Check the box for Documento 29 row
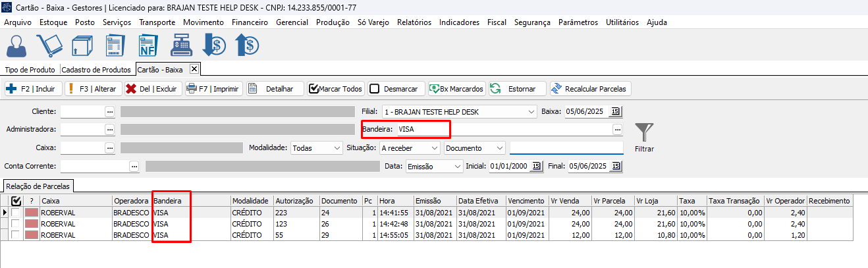Viewport: 868px width, 268px height. pos(16,235)
